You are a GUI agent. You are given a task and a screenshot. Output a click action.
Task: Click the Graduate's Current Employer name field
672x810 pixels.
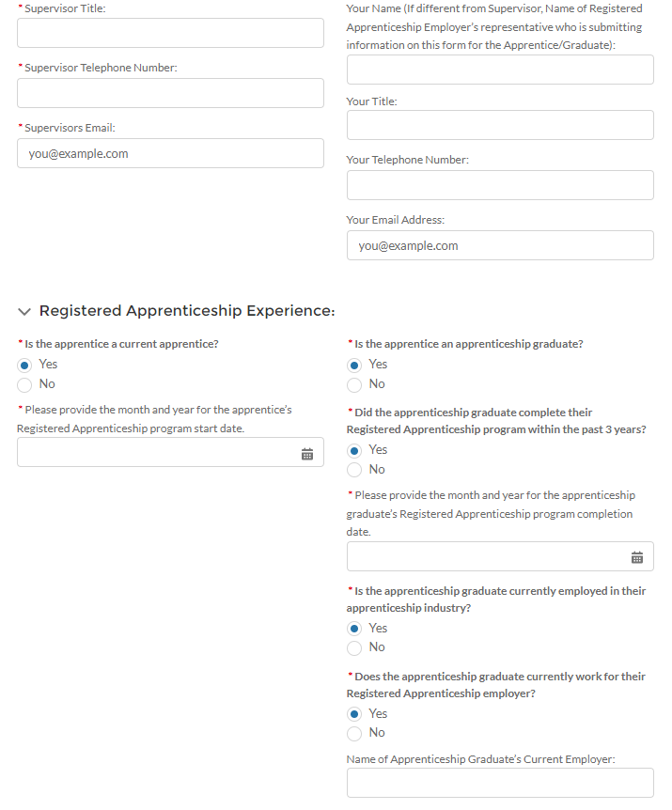point(500,783)
